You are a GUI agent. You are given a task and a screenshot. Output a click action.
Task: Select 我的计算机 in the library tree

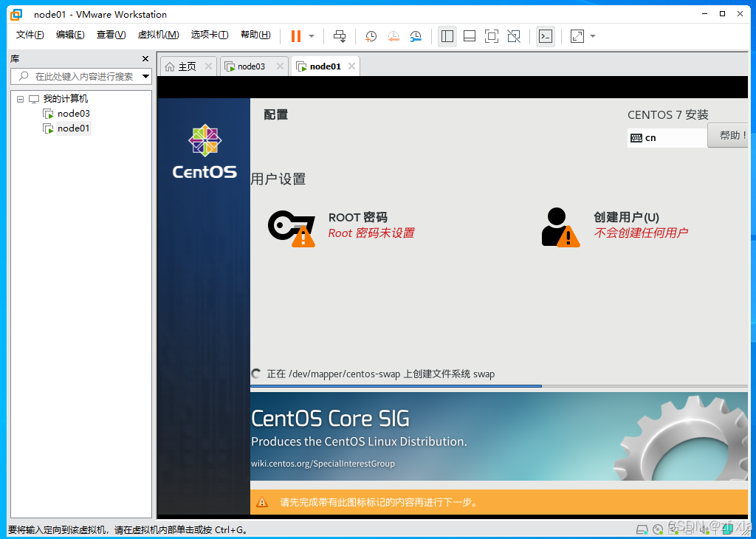click(x=66, y=99)
